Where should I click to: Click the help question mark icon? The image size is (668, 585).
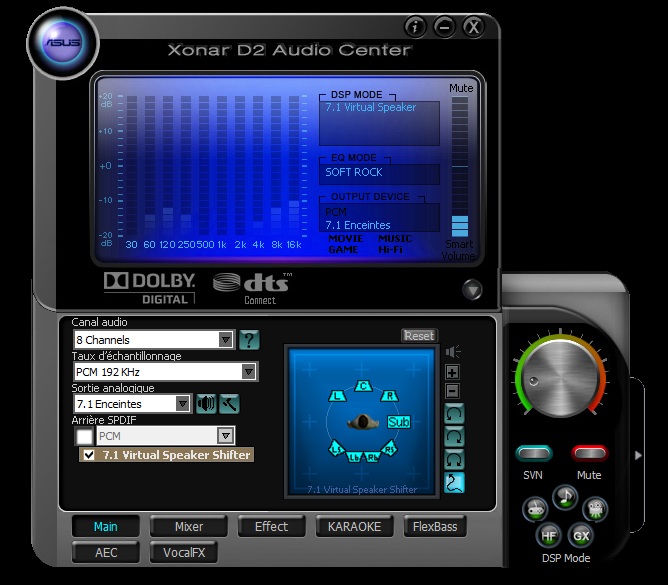pos(249,340)
